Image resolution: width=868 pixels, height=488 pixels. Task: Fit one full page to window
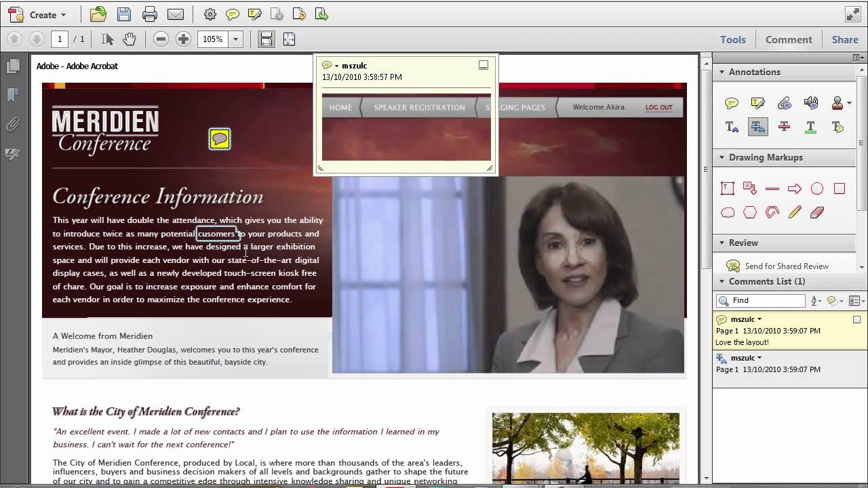[x=289, y=39]
